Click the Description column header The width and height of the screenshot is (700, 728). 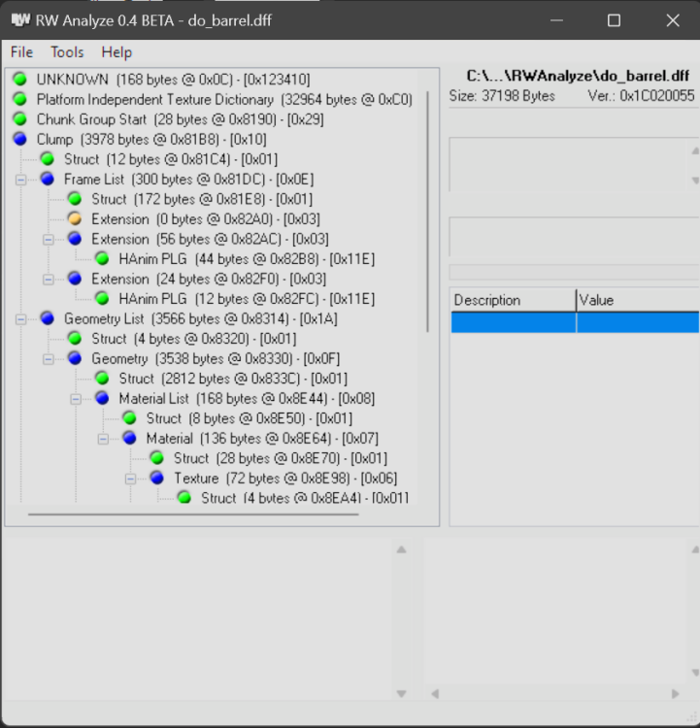(513, 300)
